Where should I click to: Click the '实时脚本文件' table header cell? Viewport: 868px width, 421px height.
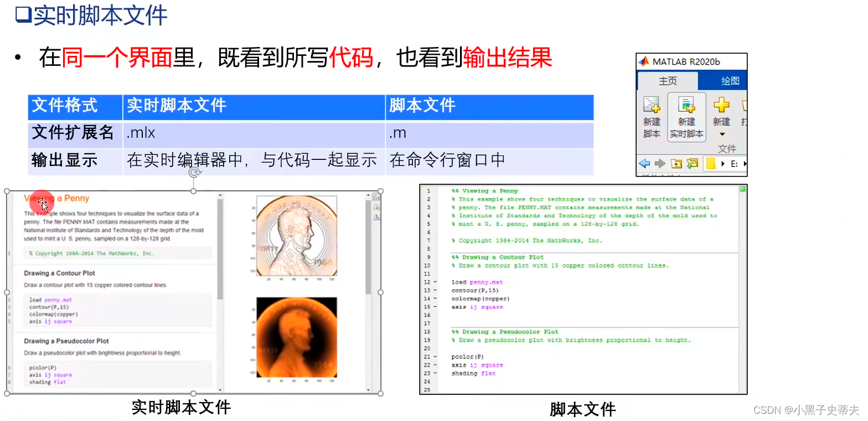(x=254, y=106)
